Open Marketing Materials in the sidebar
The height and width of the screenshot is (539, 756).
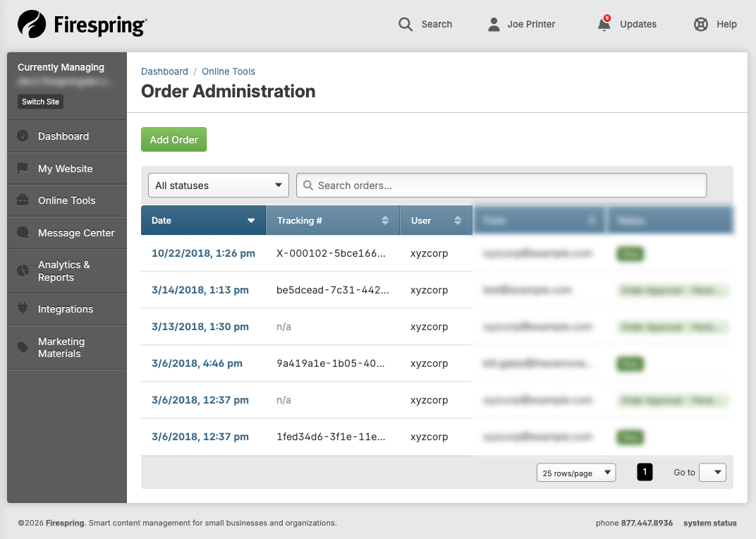(x=67, y=347)
